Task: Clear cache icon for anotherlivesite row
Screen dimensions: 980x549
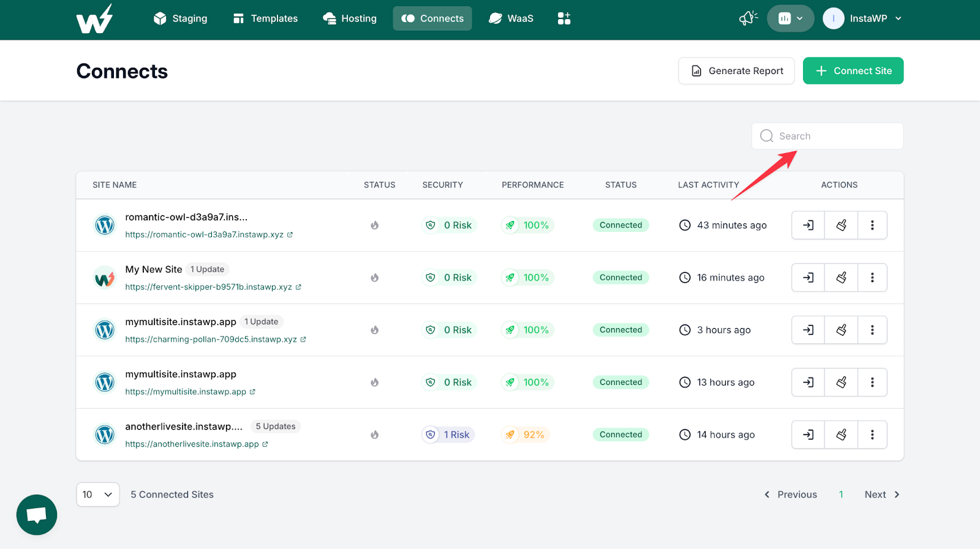Action: tap(842, 435)
